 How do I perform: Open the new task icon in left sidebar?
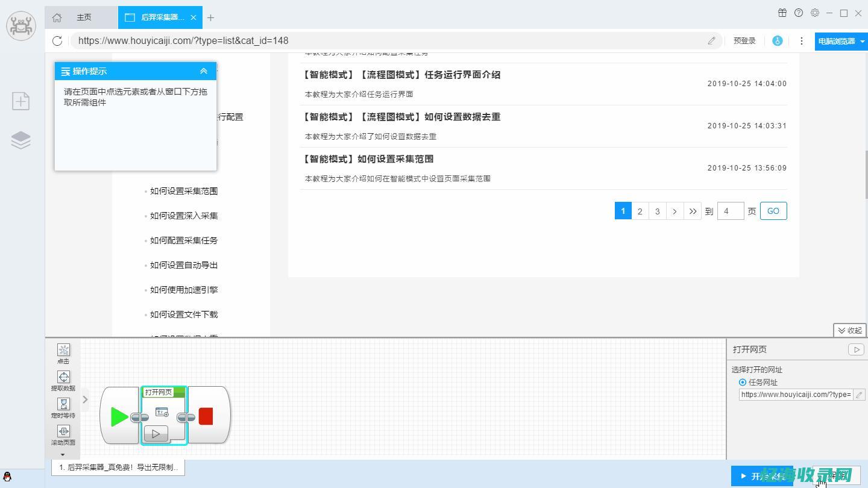(x=20, y=101)
